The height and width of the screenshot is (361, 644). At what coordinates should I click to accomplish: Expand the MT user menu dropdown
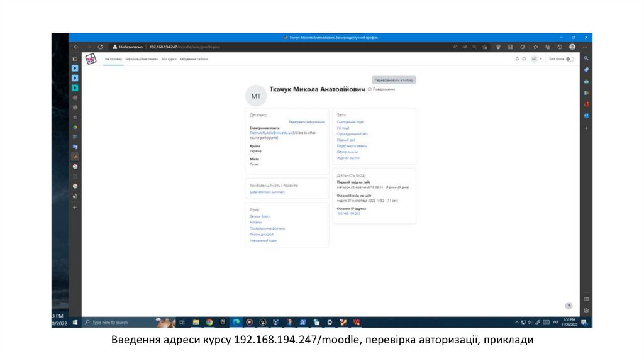[536, 59]
